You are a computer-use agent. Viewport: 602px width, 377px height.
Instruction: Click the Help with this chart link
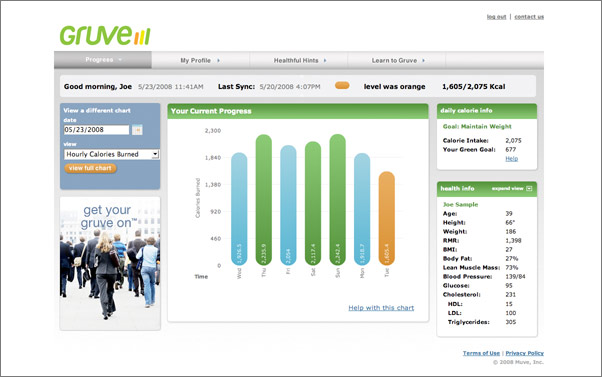[x=381, y=308]
